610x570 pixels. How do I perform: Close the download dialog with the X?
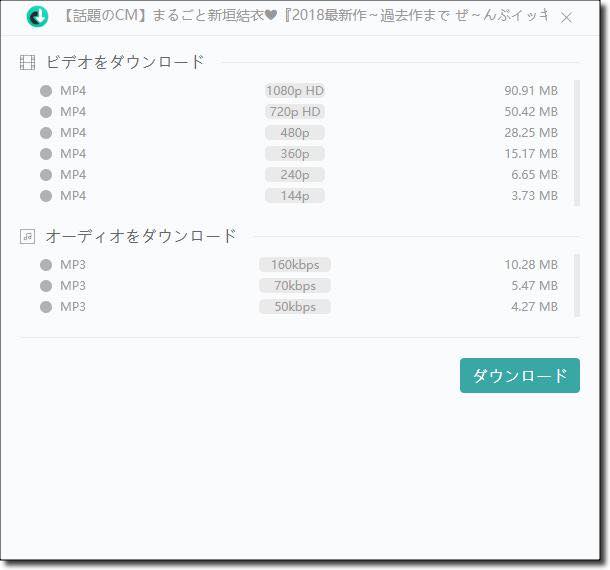tap(566, 17)
